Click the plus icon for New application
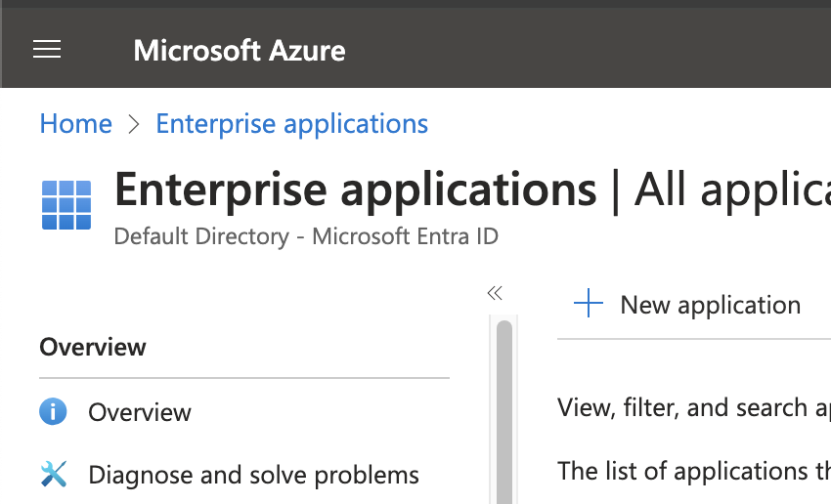This screenshot has height=504, width=831. (x=589, y=305)
